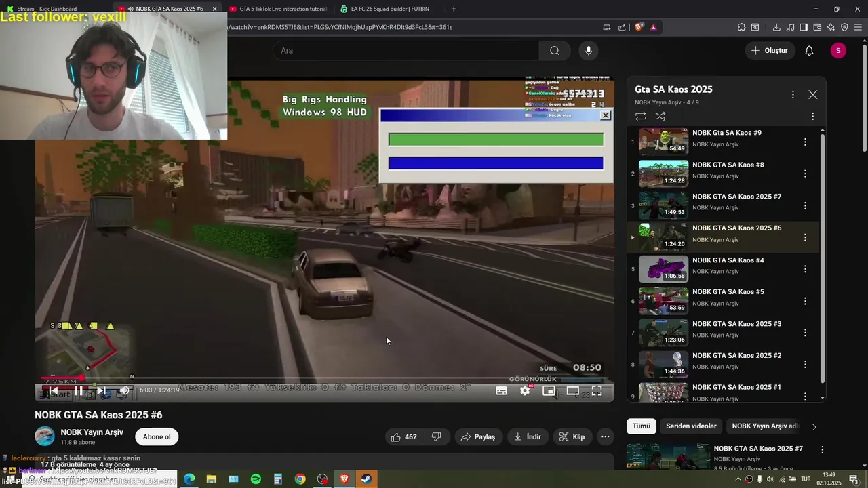Open more actions ellipsis below video
The width and height of the screenshot is (868, 488).
(606, 437)
